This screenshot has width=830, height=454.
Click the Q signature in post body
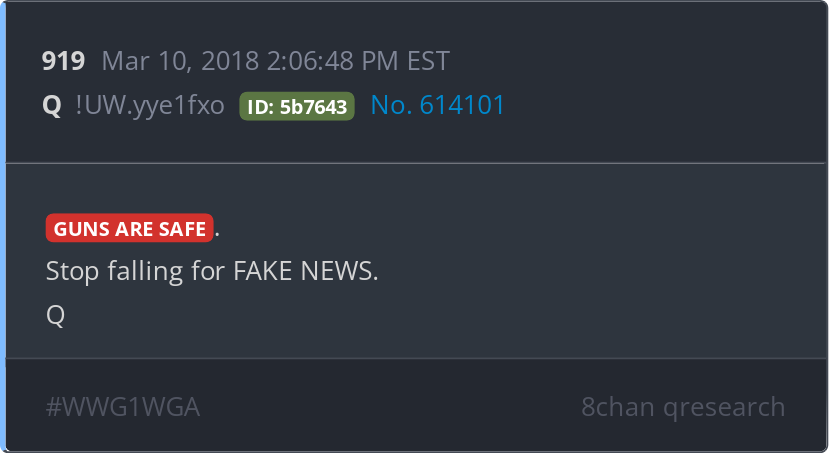click(56, 315)
